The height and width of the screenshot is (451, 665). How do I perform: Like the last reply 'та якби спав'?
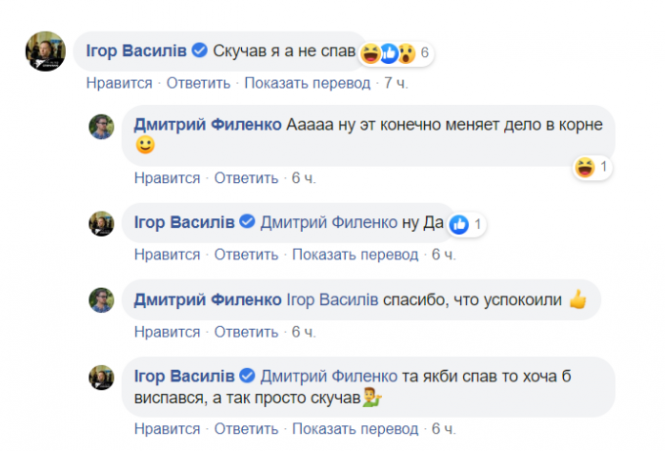(167, 429)
